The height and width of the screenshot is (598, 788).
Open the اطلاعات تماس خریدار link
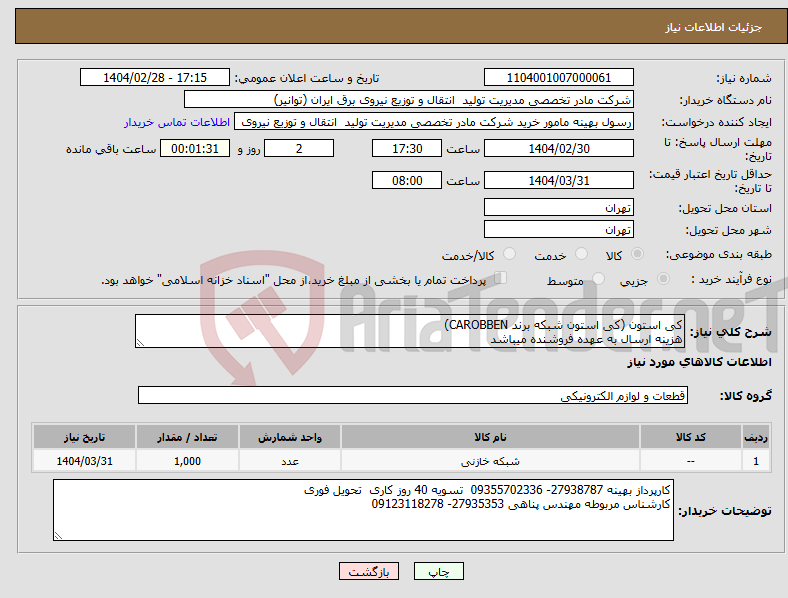177,122
